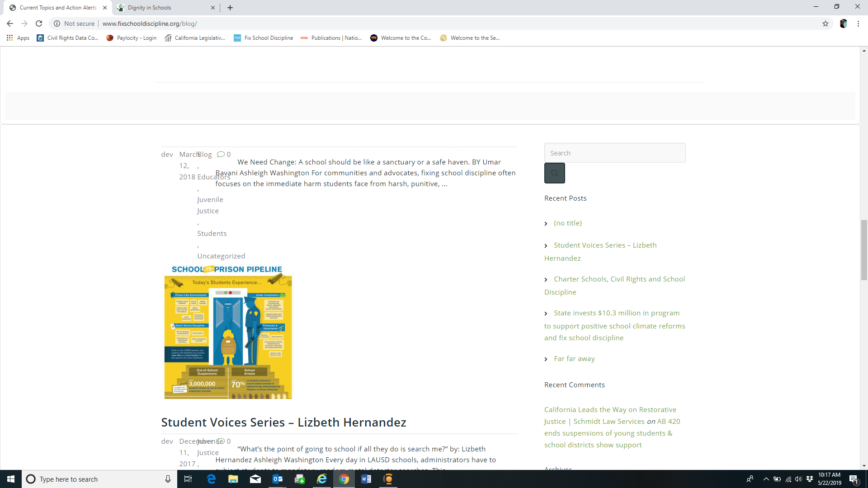Open Task View on taskbar
Image resolution: width=868 pixels, height=488 pixels.
click(188, 479)
